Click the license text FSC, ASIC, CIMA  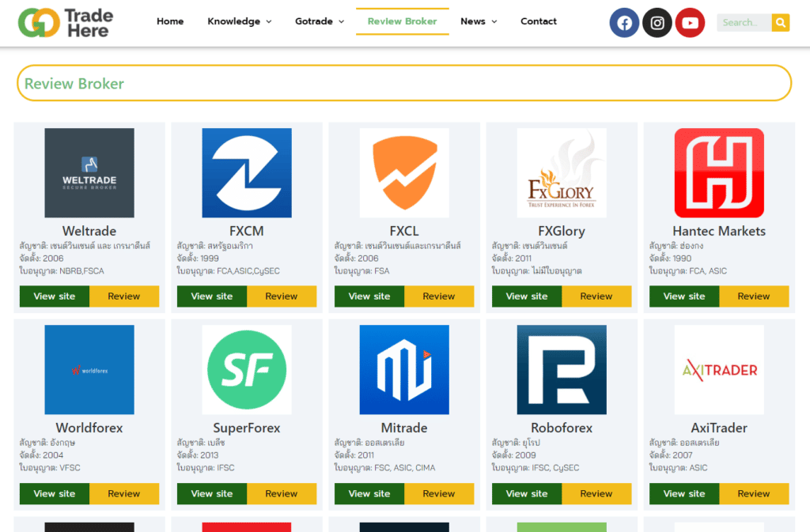[x=404, y=467]
